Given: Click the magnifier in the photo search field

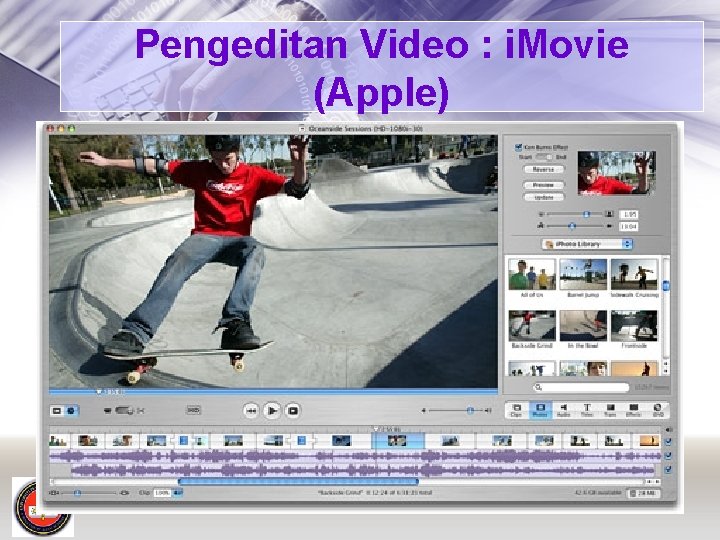Looking at the screenshot, I should (x=539, y=388).
